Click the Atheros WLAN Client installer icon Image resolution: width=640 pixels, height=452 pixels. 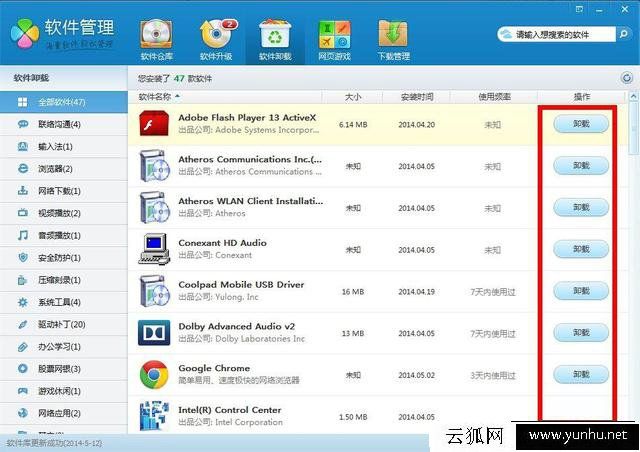click(154, 207)
